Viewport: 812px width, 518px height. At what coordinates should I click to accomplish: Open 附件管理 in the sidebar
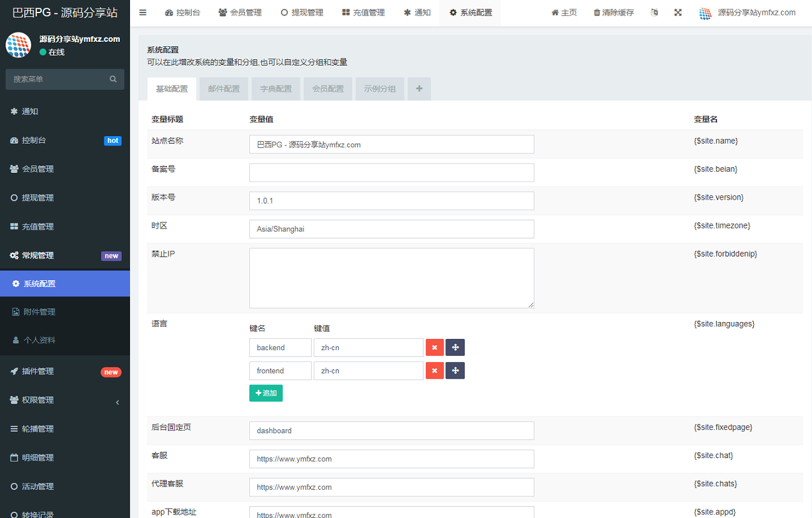40,311
